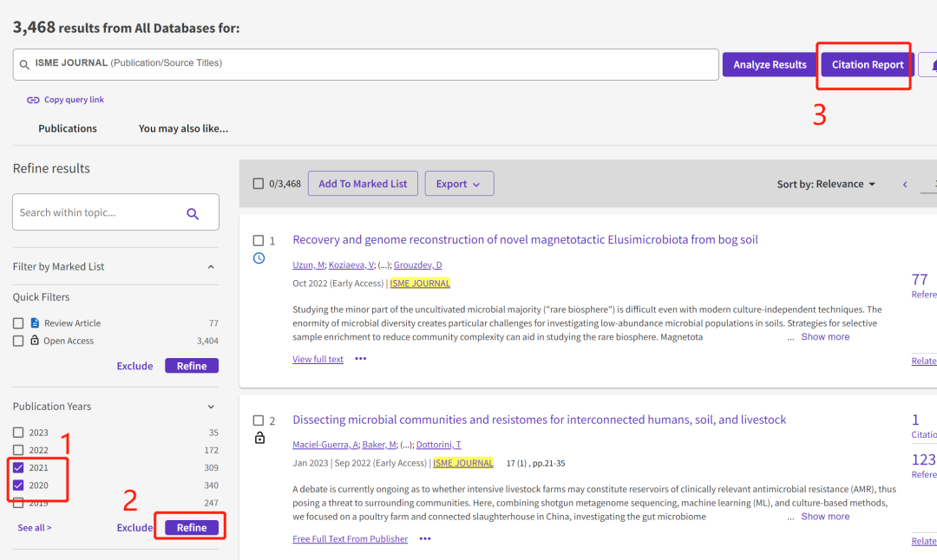937x560 pixels.
Task: Click the 77 references count on result 1
Action: pos(920,279)
